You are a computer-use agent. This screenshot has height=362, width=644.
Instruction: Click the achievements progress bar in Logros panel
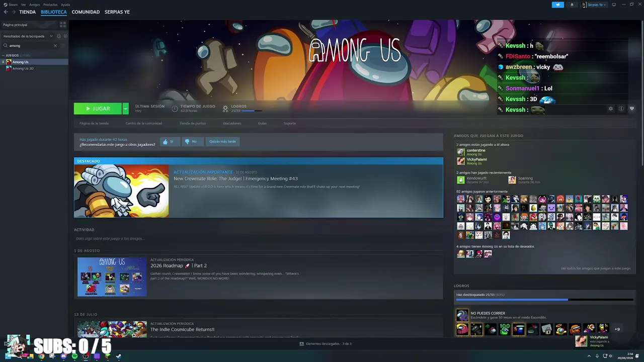544,300
